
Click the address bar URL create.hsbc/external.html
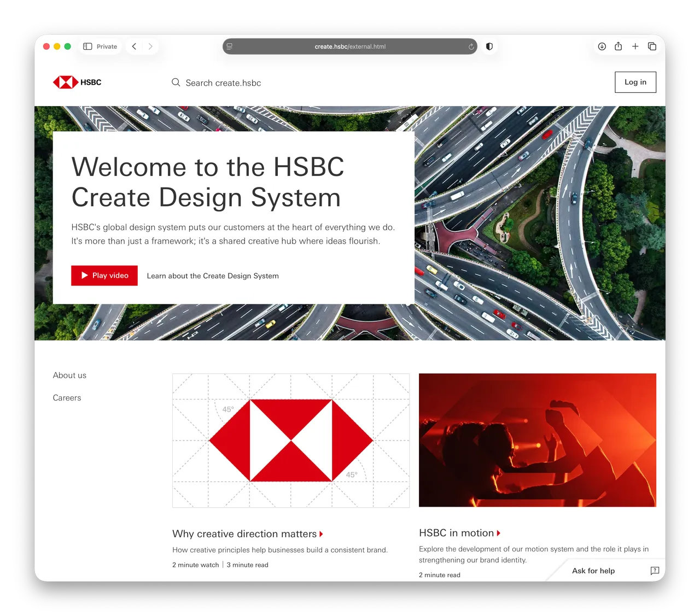(350, 46)
